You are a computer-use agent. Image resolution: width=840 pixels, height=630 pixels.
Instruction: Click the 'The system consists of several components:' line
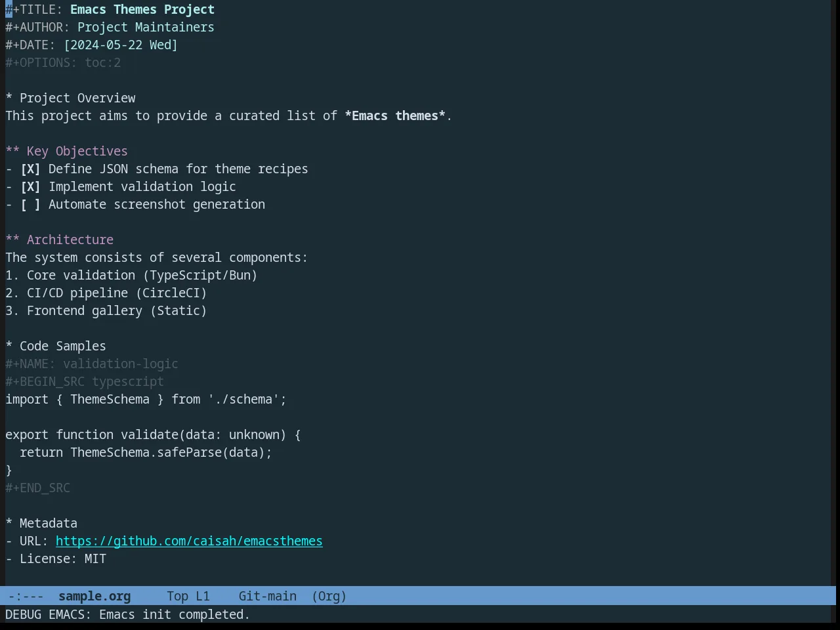coord(156,257)
